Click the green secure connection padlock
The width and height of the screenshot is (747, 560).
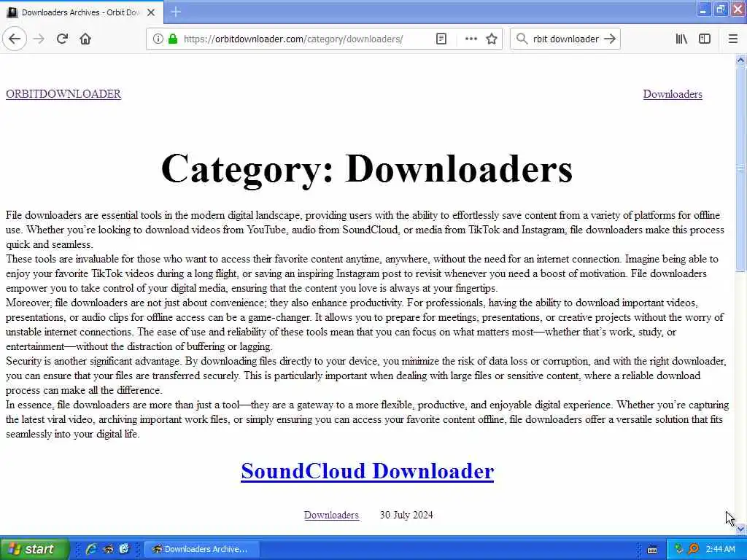point(172,39)
